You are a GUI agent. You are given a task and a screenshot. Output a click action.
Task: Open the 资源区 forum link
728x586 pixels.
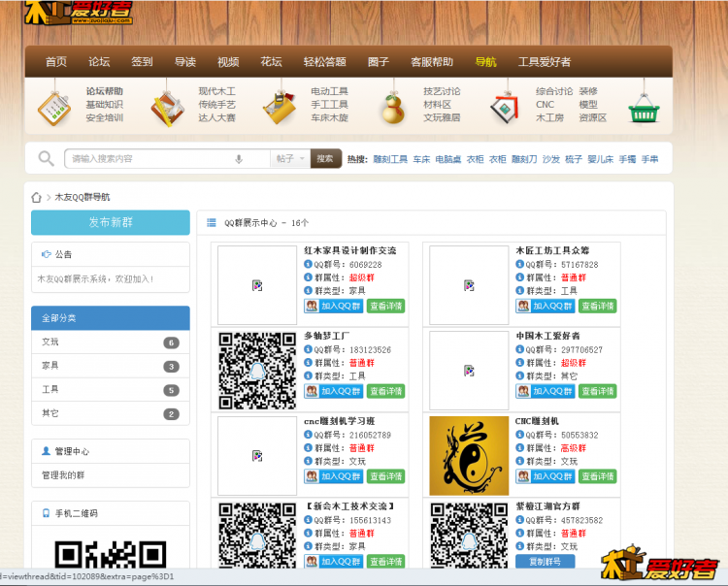coord(593,117)
